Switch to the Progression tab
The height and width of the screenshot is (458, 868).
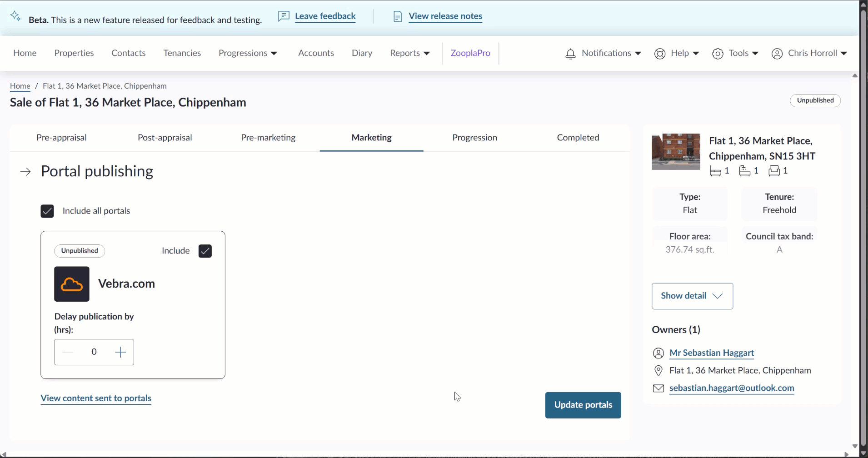pos(474,138)
